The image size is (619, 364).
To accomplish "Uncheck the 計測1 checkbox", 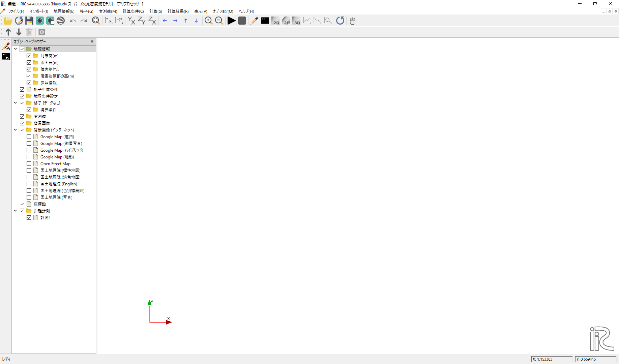I will tap(29, 218).
